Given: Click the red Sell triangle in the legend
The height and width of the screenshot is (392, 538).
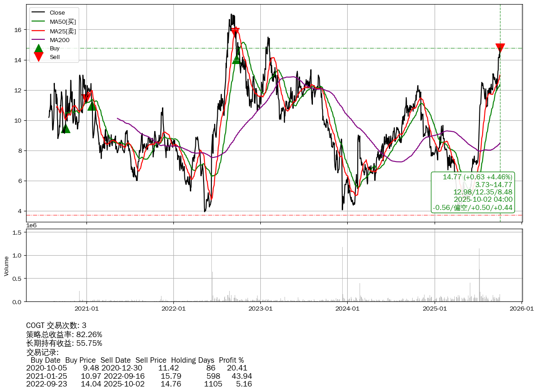Looking at the screenshot, I should click(x=39, y=57).
